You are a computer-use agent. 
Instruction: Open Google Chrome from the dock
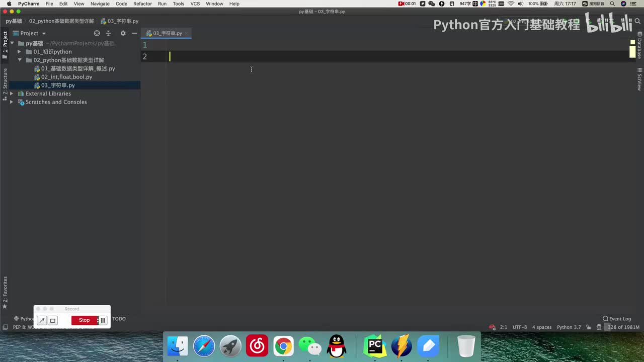click(x=284, y=346)
